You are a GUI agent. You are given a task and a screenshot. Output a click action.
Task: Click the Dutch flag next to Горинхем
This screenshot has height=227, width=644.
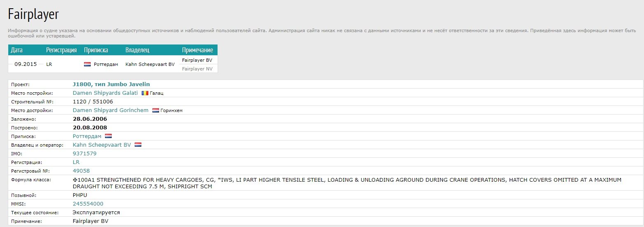pyautogui.click(x=155, y=110)
